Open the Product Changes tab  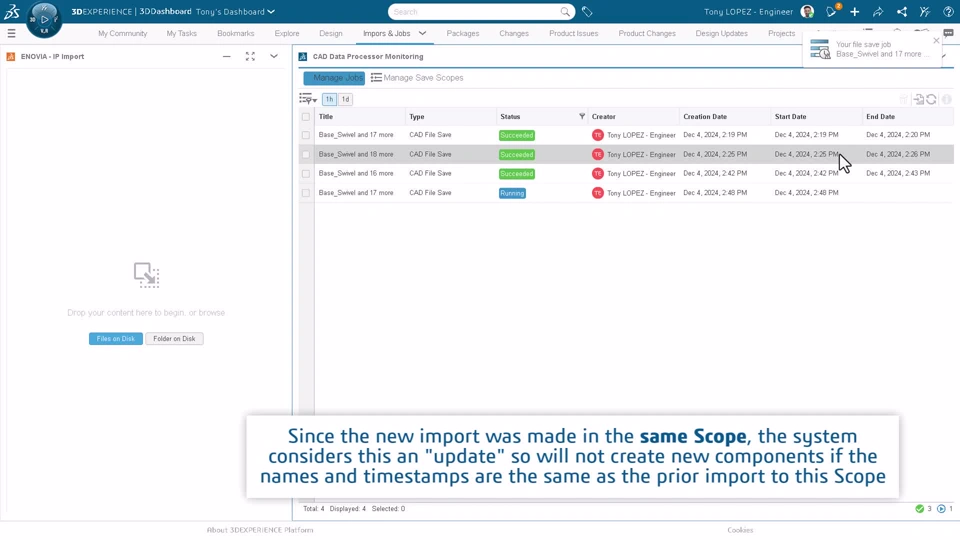click(x=647, y=34)
